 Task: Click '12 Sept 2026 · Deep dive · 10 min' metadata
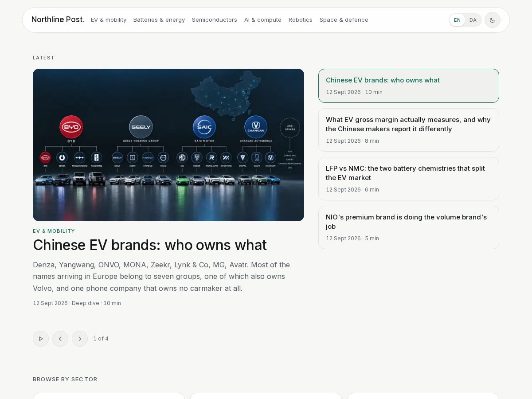[x=77, y=303]
